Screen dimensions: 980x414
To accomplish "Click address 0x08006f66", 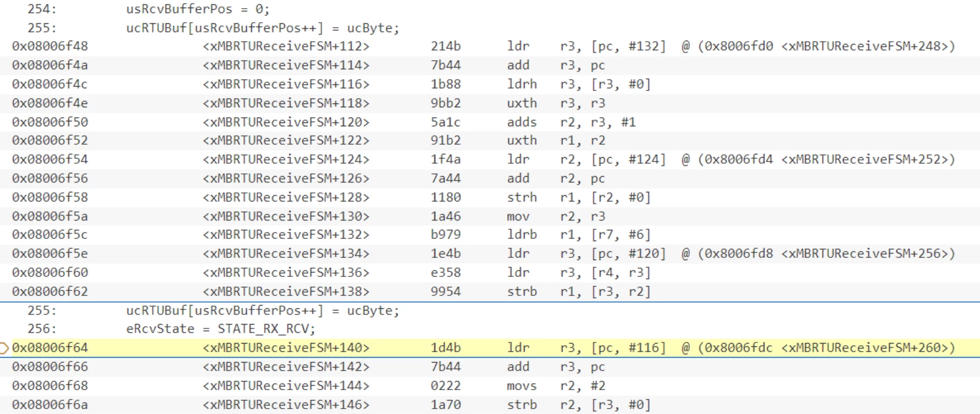I will pos(50,367).
